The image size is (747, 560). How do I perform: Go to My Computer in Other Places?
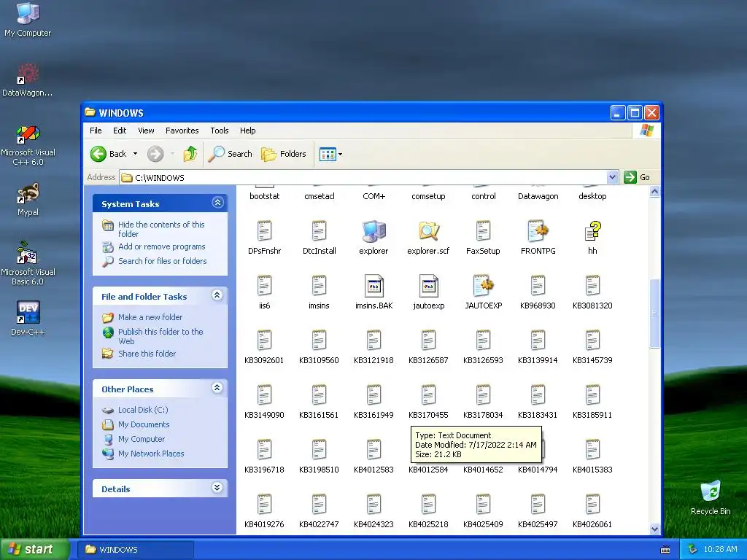pos(142,439)
